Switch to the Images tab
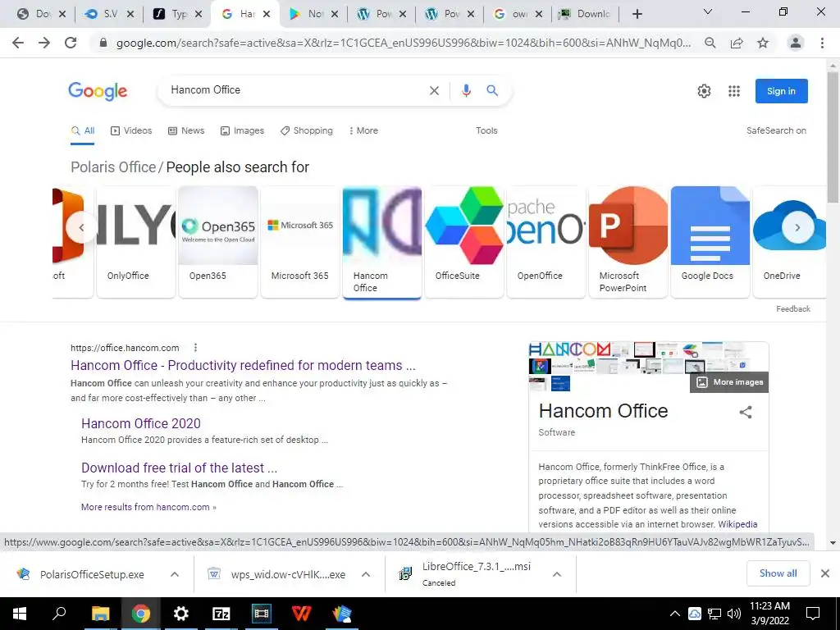 tap(242, 130)
